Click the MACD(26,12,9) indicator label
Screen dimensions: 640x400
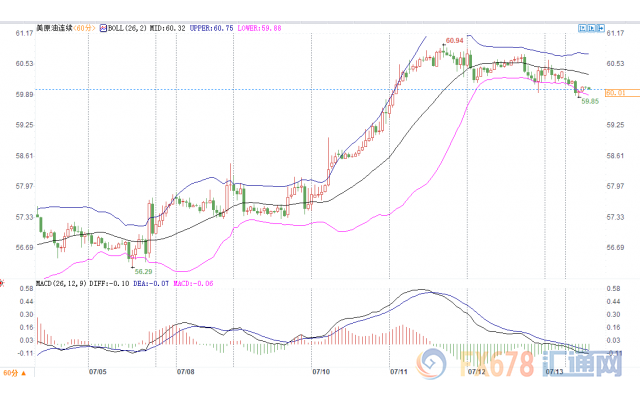click(x=61, y=283)
